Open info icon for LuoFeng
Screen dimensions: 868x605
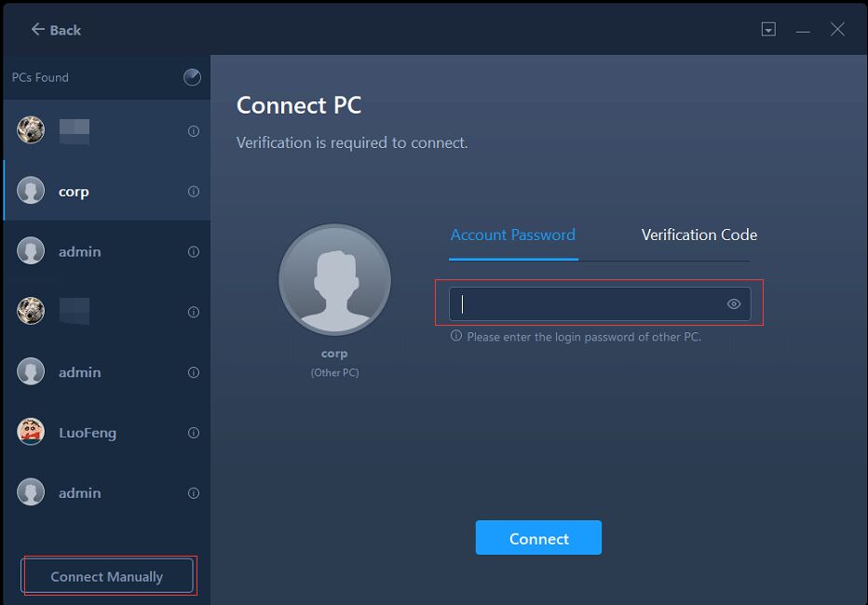pos(193,433)
